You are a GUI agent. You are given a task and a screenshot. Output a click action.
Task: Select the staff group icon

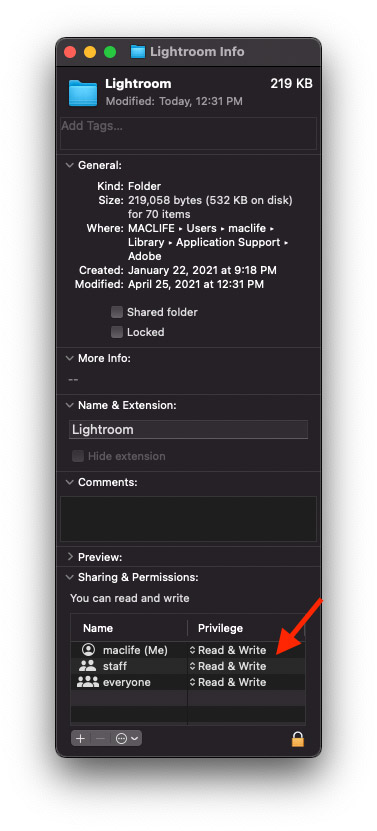87,666
